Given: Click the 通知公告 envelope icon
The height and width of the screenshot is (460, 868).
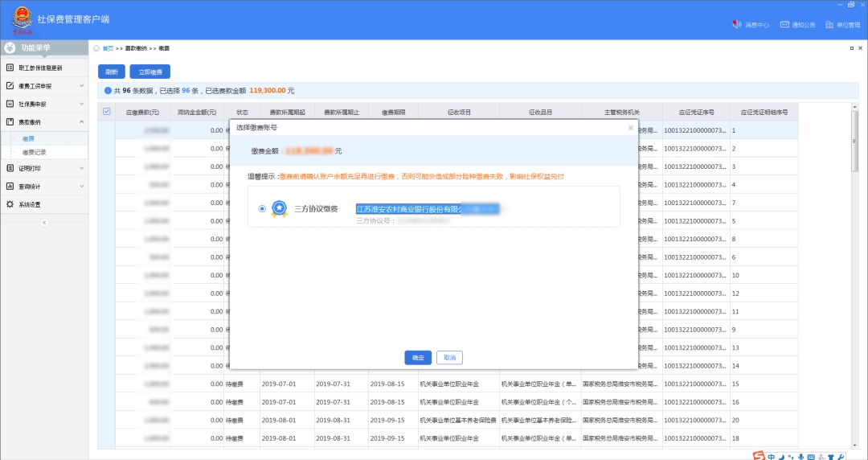Looking at the screenshot, I should pos(784,25).
